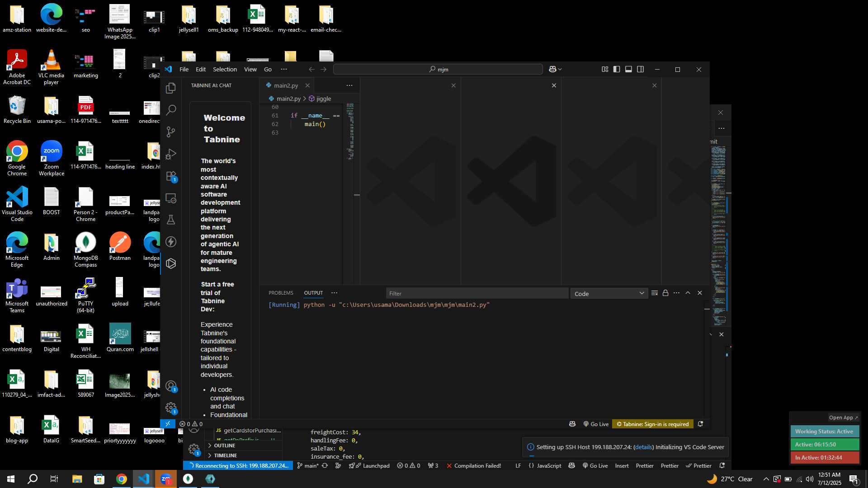
Task: Go back with the navigation arrow
Action: click(311, 69)
